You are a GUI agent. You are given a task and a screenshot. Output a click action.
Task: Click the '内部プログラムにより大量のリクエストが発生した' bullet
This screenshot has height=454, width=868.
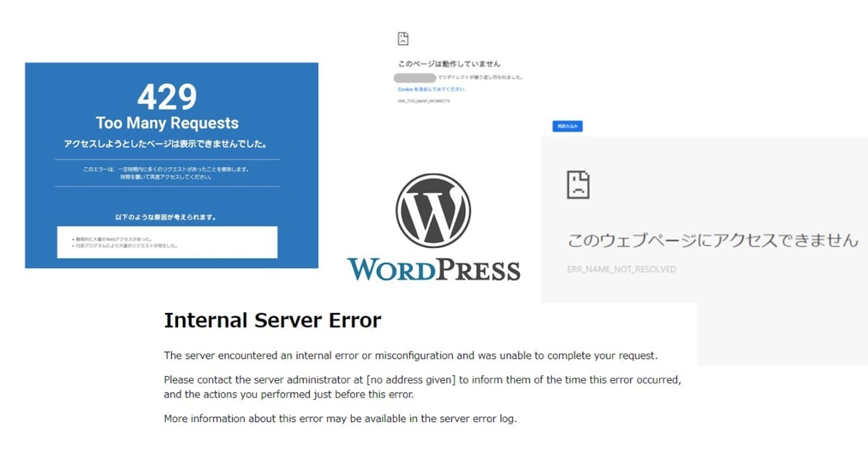click(x=125, y=246)
